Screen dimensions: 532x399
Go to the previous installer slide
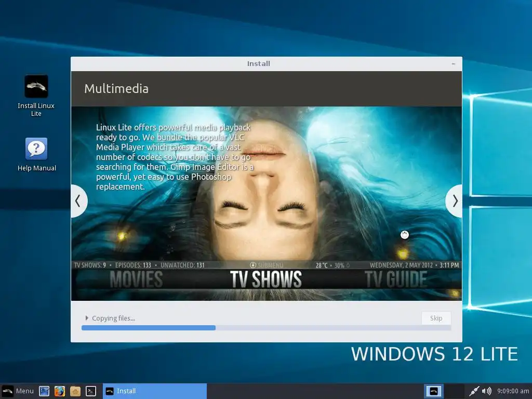(x=78, y=201)
